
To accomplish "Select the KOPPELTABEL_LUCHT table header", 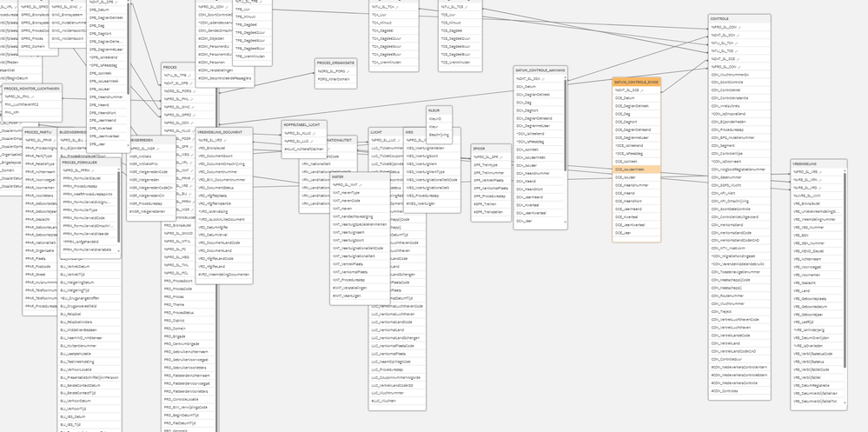I will (x=304, y=125).
